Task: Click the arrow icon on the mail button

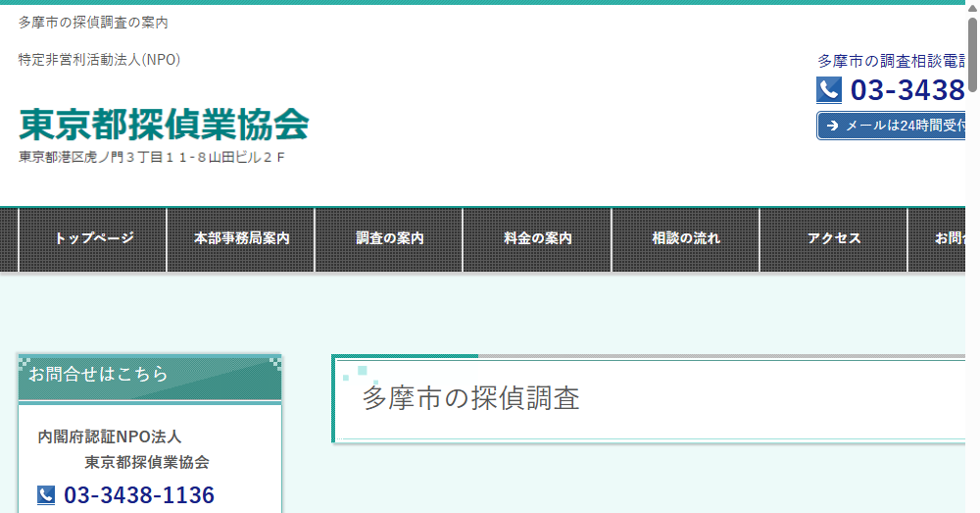Action: tap(832, 126)
